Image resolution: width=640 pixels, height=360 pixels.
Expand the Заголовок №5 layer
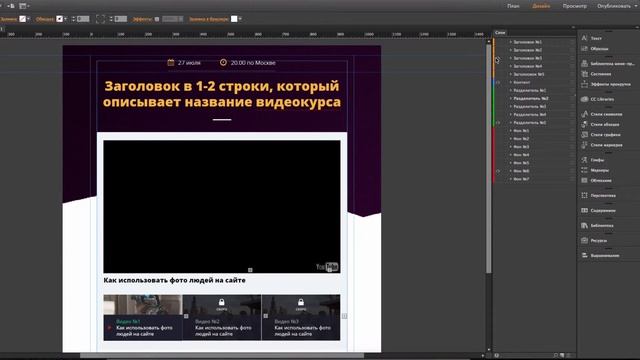[511, 74]
